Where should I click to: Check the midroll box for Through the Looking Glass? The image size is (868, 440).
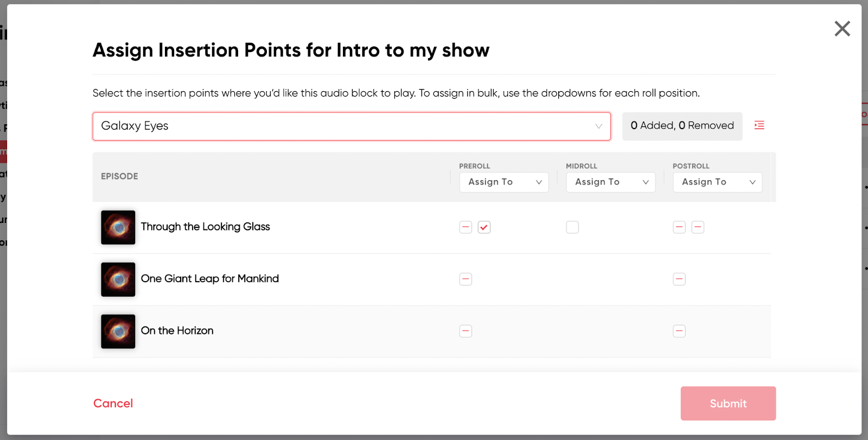point(572,227)
